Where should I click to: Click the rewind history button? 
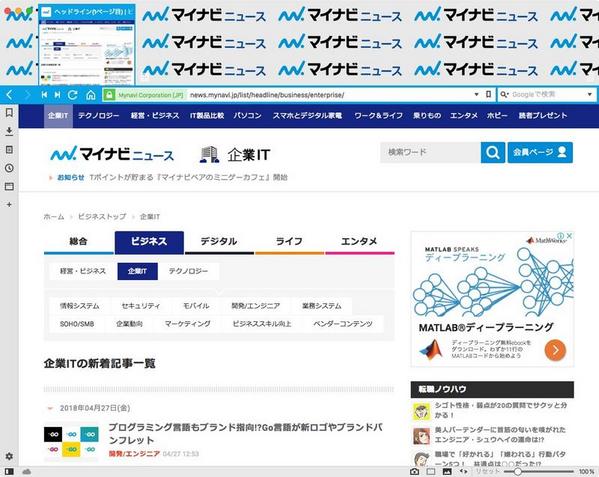pyautogui.click(x=44, y=95)
